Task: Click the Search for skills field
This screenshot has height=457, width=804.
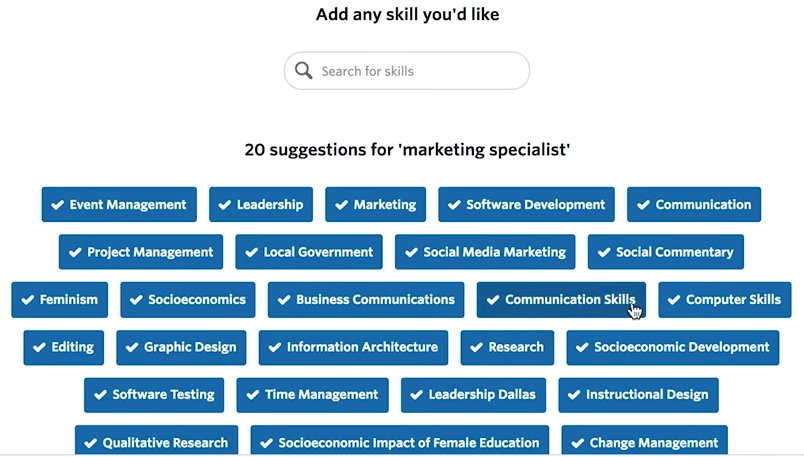Action: (420, 71)
